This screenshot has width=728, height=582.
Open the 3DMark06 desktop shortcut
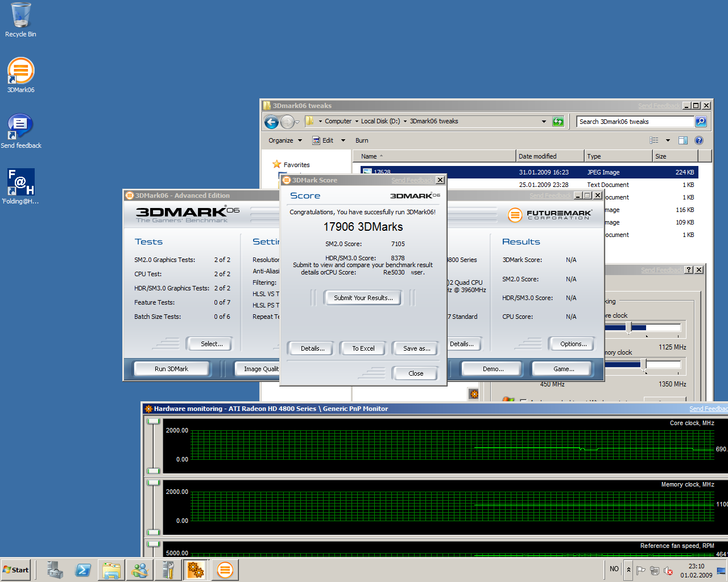(21, 75)
